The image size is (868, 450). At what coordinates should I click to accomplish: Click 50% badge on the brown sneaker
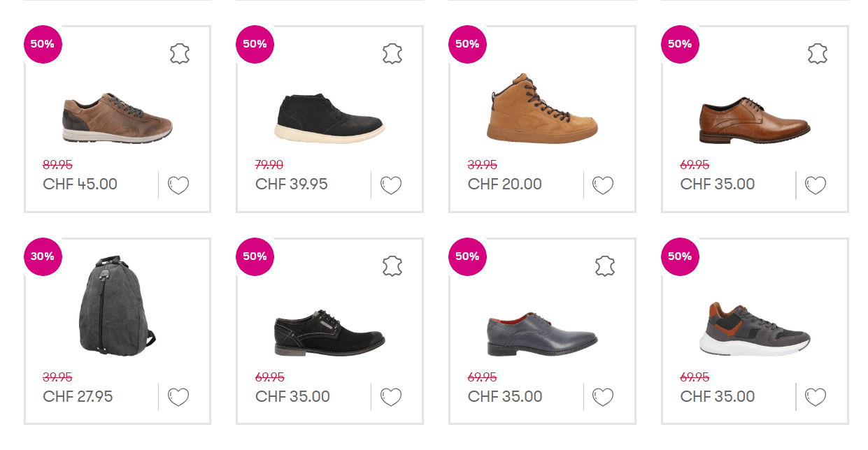(x=43, y=44)
